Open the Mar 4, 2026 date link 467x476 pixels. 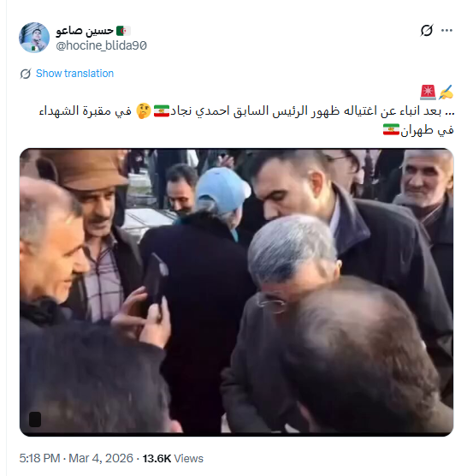tap(101, 458)
